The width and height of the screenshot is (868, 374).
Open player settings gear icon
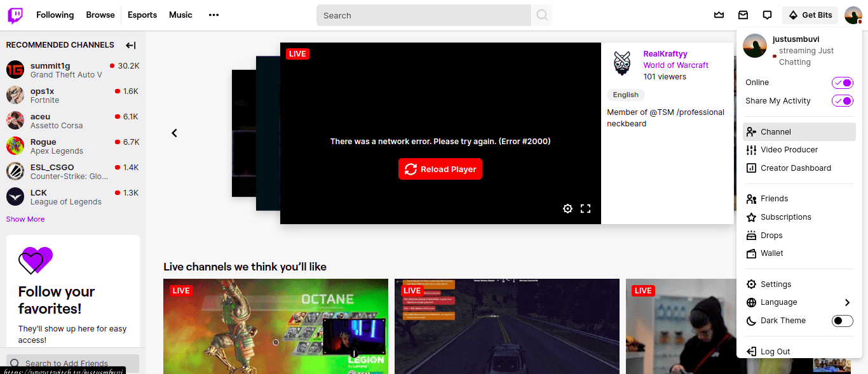tap(567, 208)
